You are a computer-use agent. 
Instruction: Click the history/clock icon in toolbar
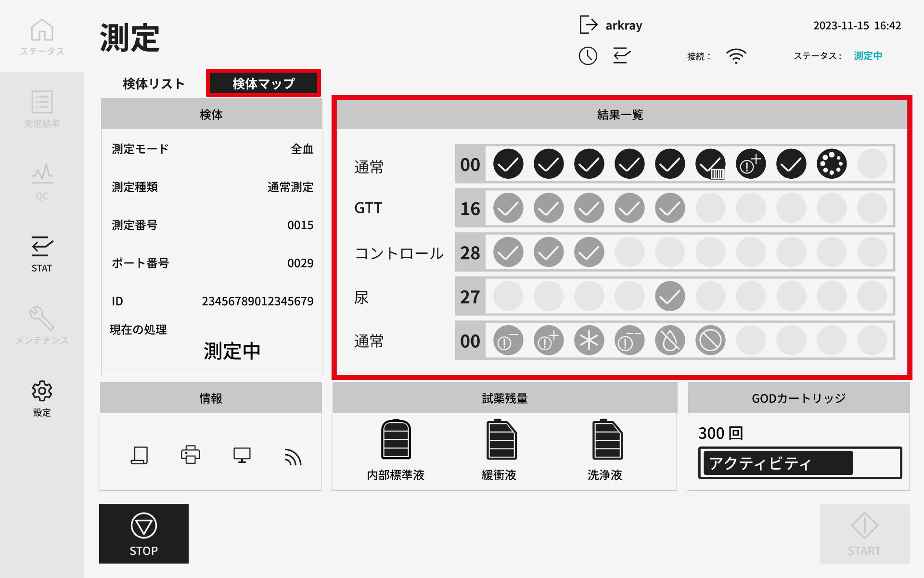589,54
